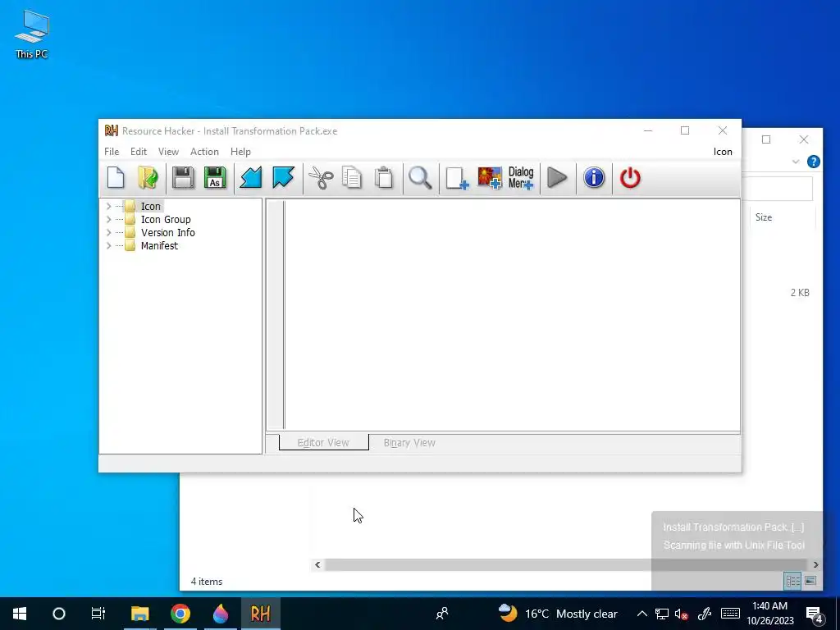Click the Cortana search circle icon
The image size is (840, 630).
[x=59, y=614]
